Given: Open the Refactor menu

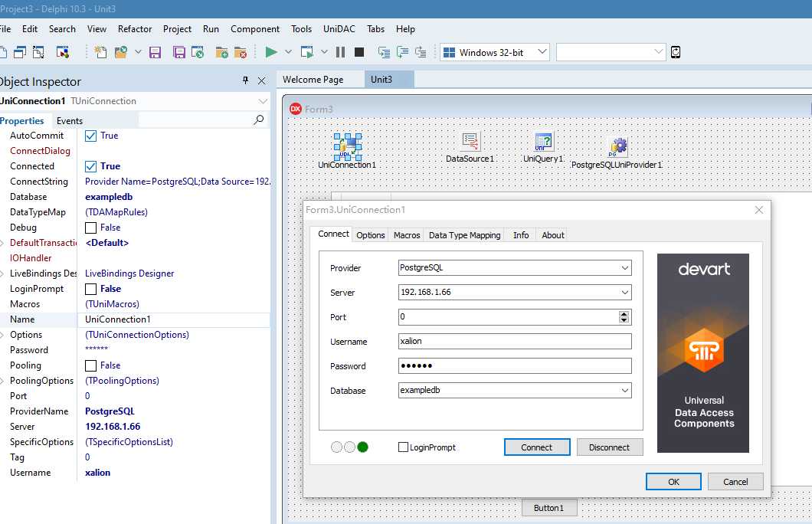Looking at the screenshot, I should (x=135, y=29).
